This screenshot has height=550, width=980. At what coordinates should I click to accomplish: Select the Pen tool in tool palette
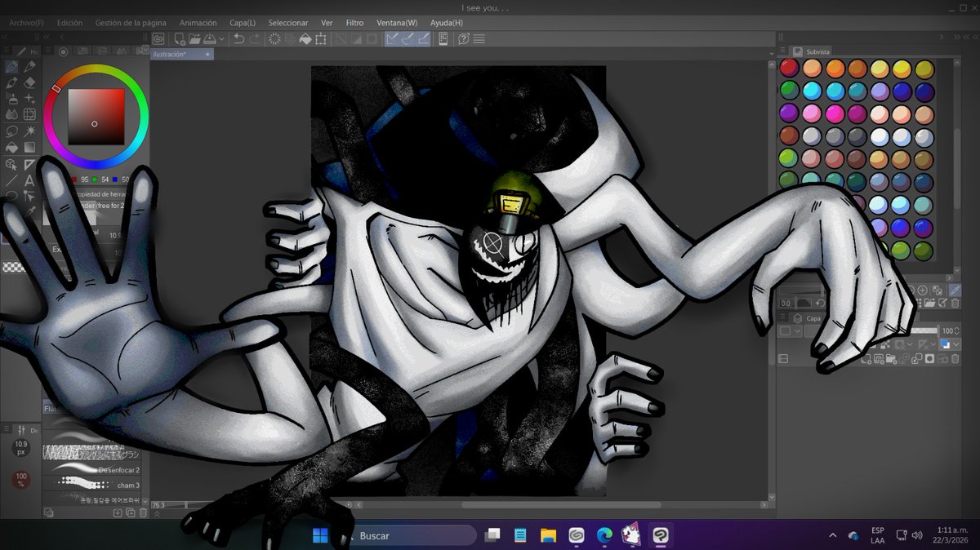[12, 66]
